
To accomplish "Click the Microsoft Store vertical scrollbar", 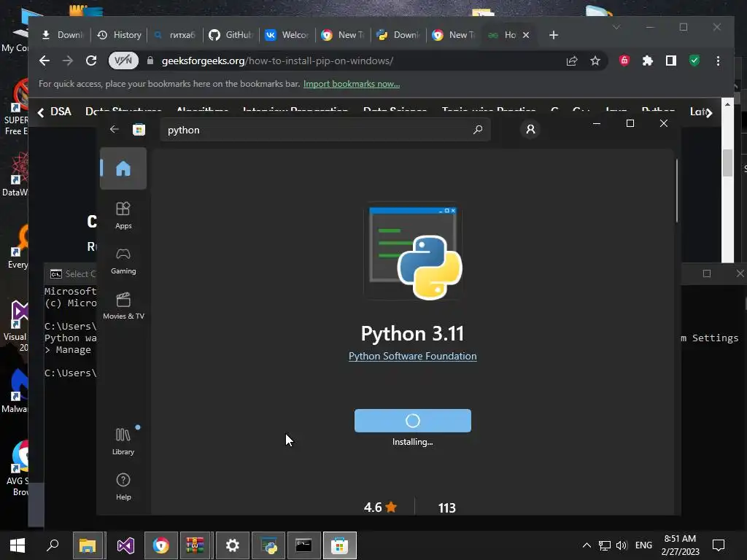I will tap(676, 190).
